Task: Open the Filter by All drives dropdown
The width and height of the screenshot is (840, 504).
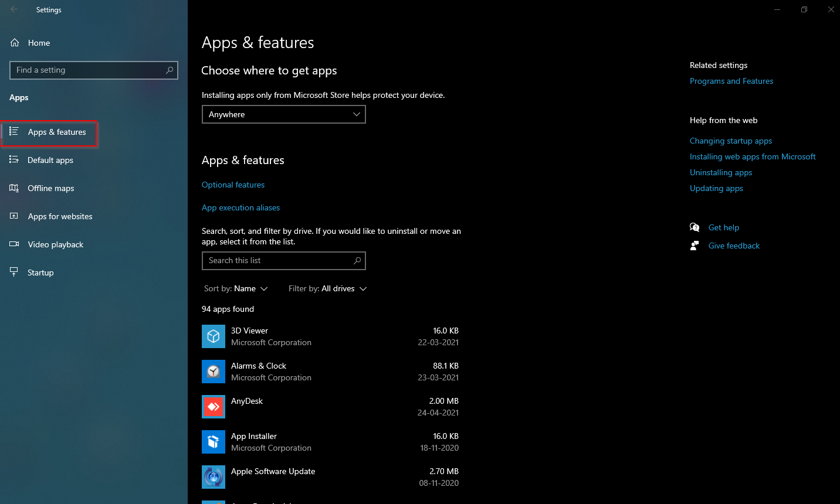Action: (x=327, y=288)
